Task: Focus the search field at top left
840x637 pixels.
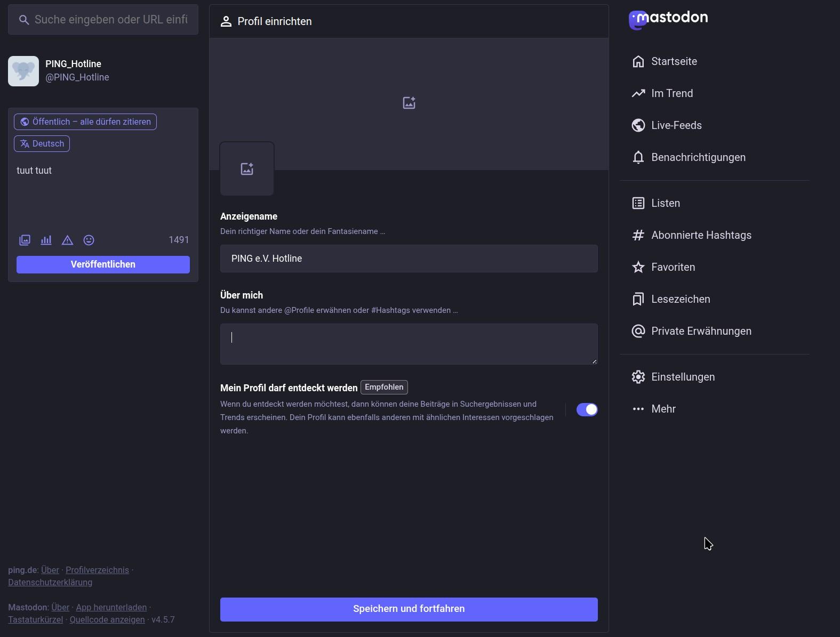Action: 110,20
